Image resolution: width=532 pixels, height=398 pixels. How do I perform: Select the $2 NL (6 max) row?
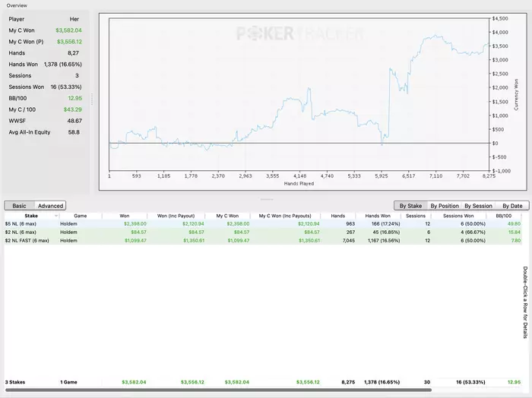263,232
